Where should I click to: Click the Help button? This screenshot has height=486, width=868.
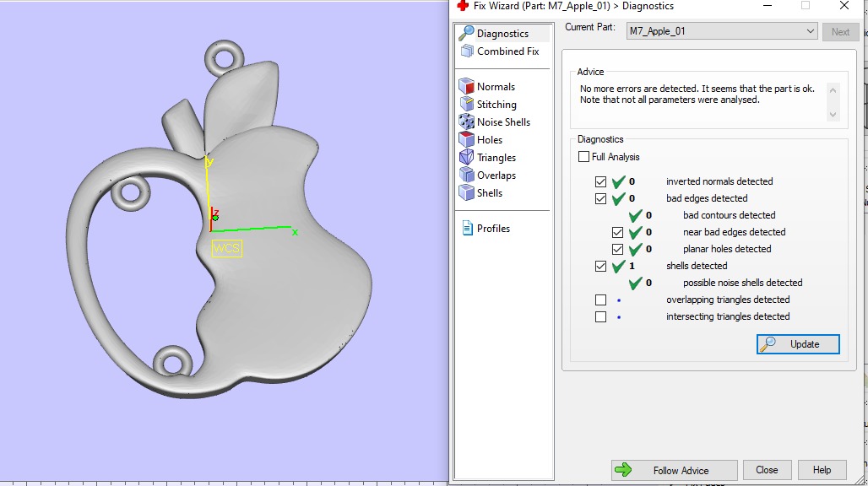point(822,470)
